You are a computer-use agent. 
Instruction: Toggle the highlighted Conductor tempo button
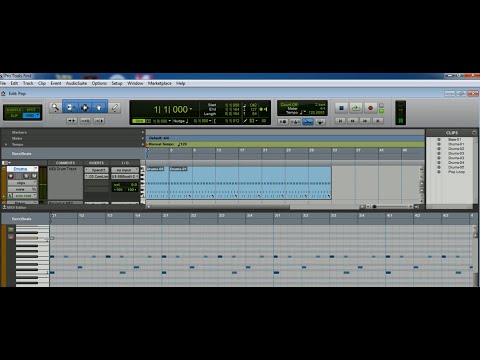click(308, 122)
